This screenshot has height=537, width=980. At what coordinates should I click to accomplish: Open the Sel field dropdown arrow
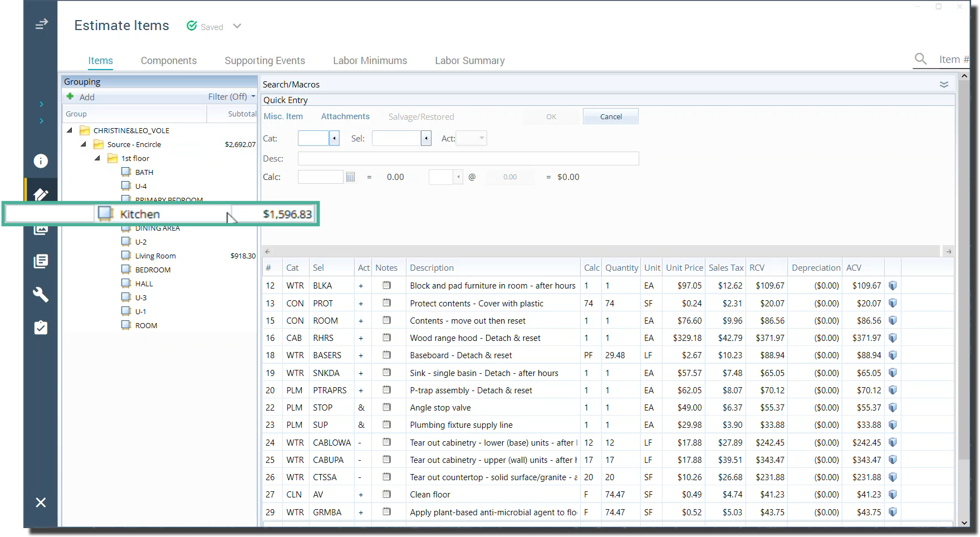pyautogui.click(x=426, y=138)
